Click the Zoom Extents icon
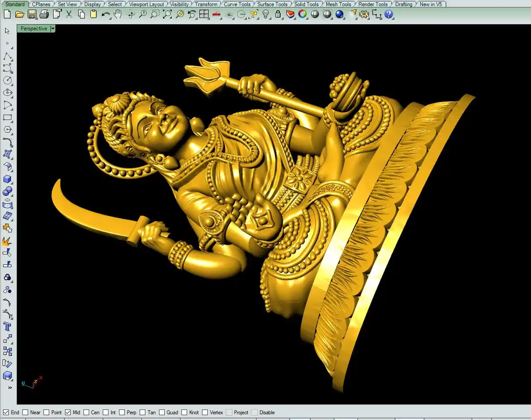 pyautogui.click(x=167, y=14)
